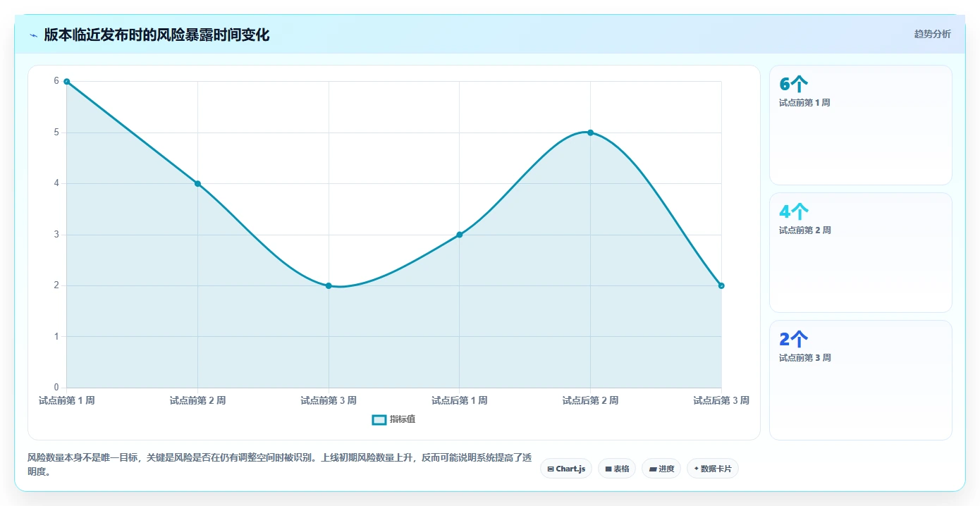Click the chart title 版本临近发布时的风险暴露时间变化

(157, 35)
